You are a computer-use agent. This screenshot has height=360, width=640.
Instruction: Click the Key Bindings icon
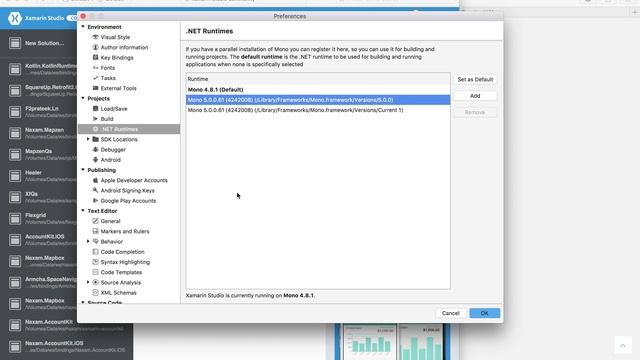[x=96, y=58]
